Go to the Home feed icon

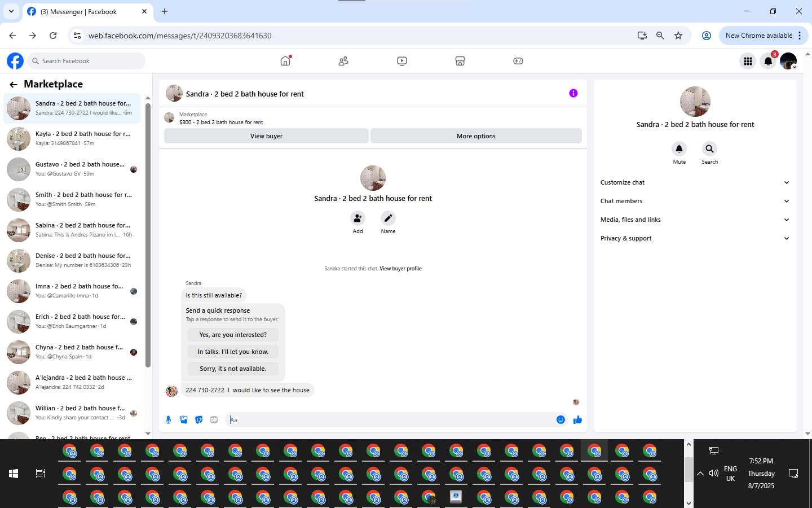tap(286, 61)
